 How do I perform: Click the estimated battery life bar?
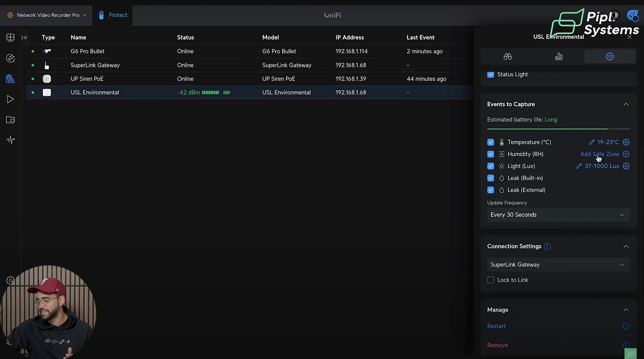pos(558,129)
